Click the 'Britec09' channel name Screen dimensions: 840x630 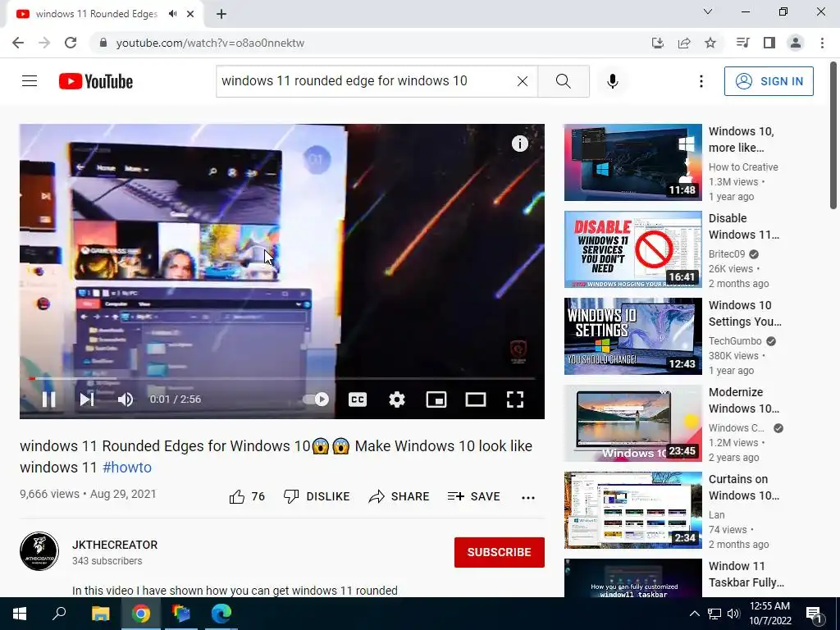pyautogui.click(x=727, y=254)
